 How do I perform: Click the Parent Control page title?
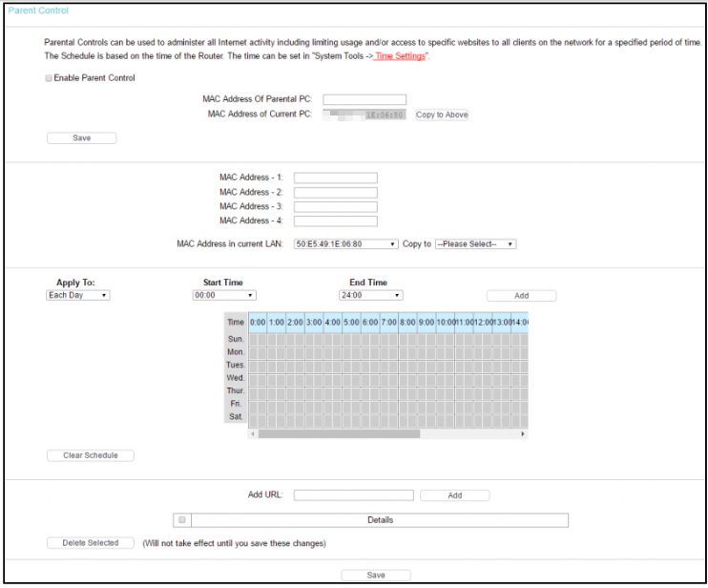click(38, 10)
